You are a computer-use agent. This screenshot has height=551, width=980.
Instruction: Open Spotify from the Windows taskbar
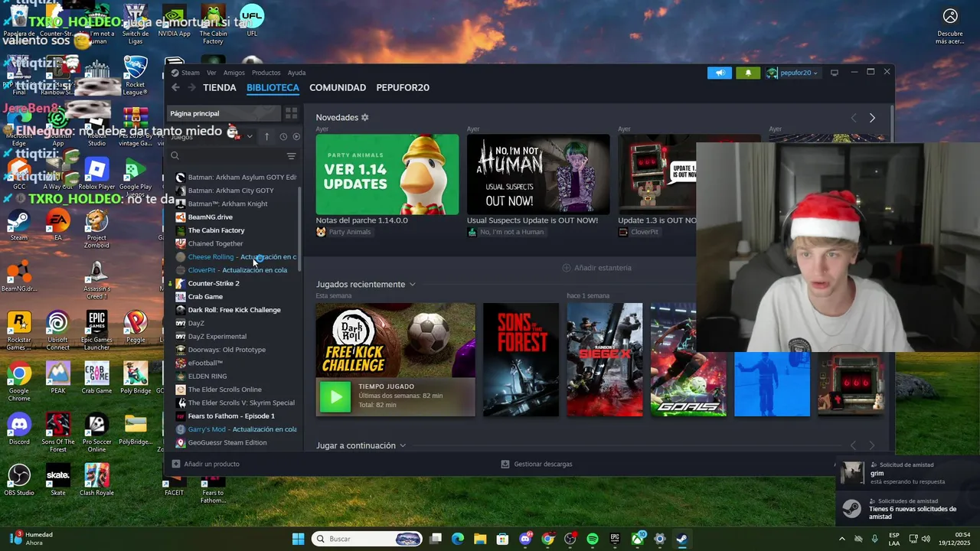[x=592, y=539]
